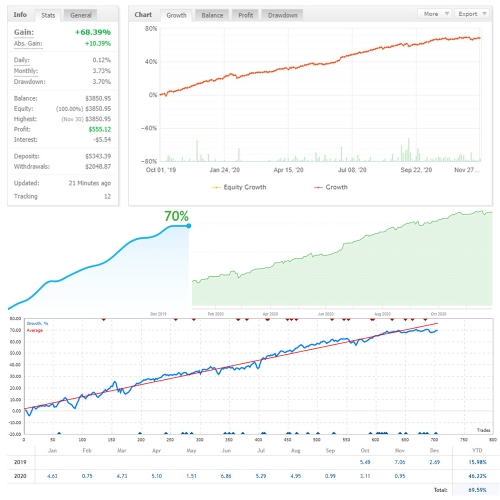Click the 2020 YTD value 46.23%

click(x=477, y=476)
